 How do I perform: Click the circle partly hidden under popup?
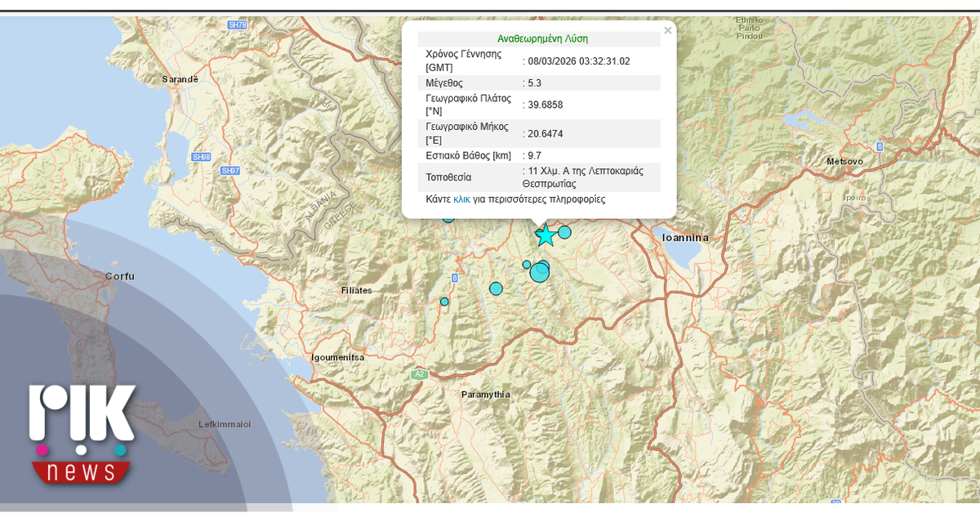coord(448,218)
